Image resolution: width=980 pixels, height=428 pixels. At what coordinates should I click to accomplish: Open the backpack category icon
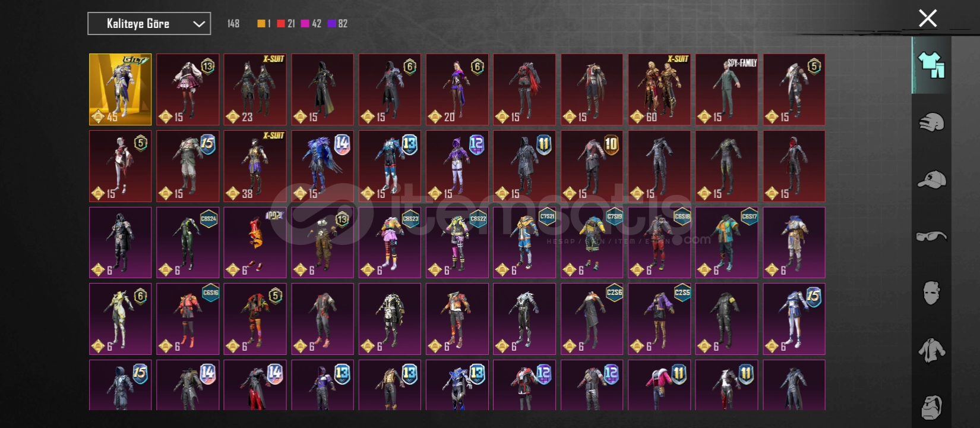[931, 407]
